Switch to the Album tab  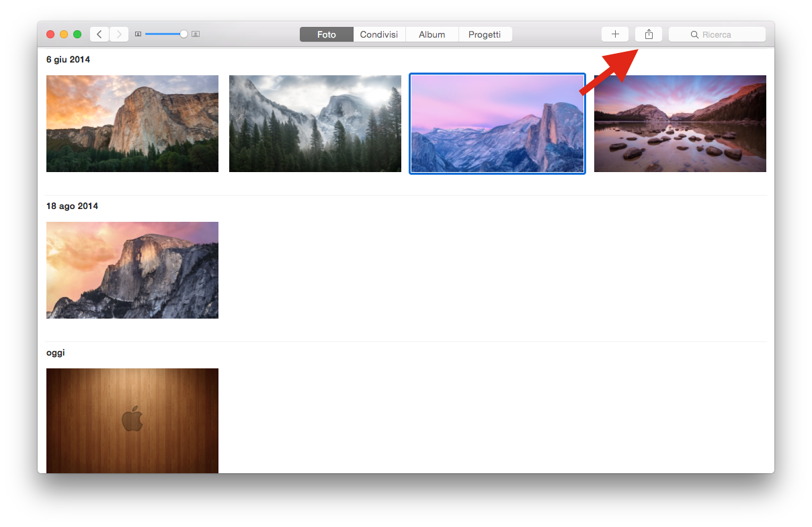coord(432,34)
